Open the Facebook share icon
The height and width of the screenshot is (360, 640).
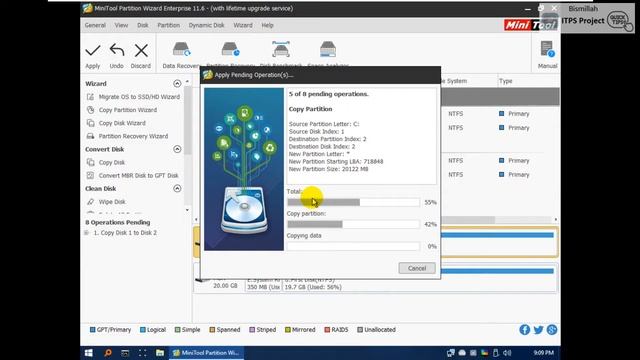pos(524,330)
